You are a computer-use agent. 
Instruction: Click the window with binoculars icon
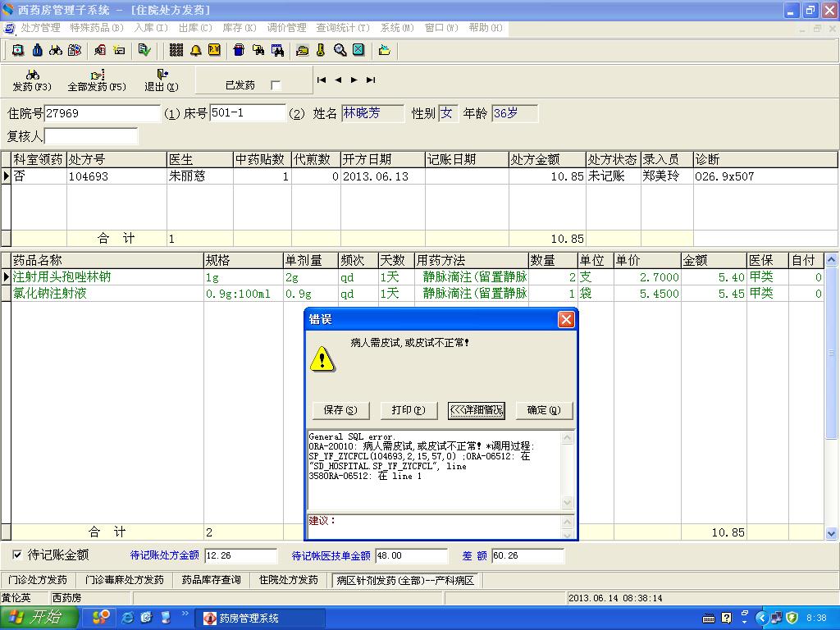pyautogui.click(x=277, y=50)
